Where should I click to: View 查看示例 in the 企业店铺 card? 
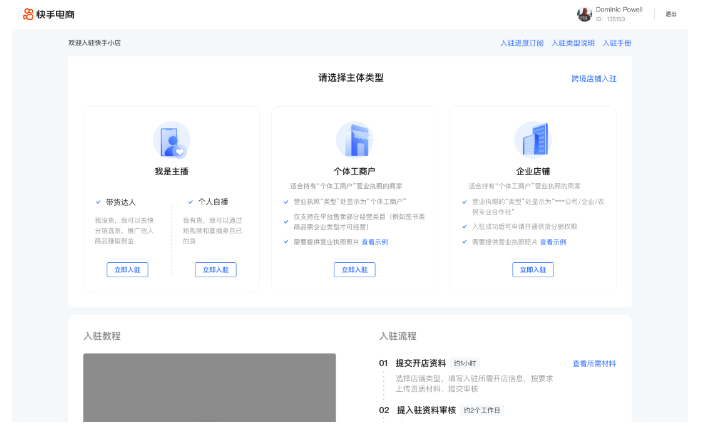coord(553,242)
